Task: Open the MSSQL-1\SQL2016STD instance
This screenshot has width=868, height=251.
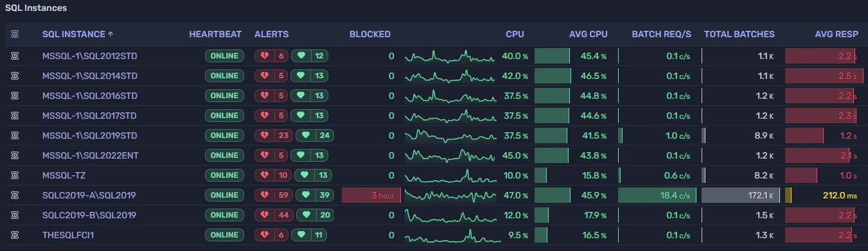Action: click(x=89, y=96)
